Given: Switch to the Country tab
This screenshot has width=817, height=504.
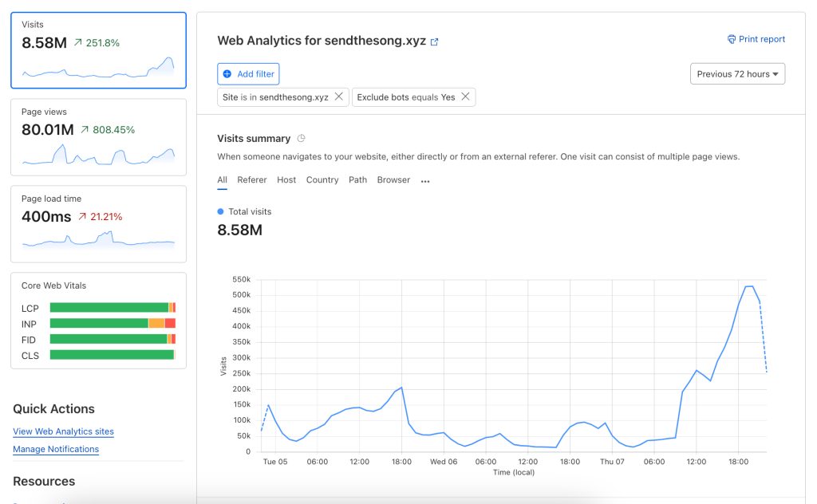Looking at the screenshot, I should 322,180.
